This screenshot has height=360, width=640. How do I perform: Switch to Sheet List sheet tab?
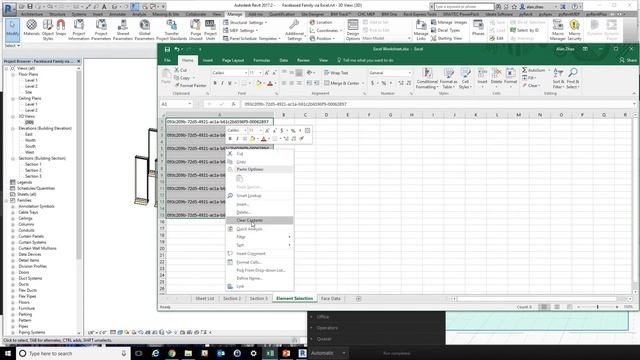[204, 299]
